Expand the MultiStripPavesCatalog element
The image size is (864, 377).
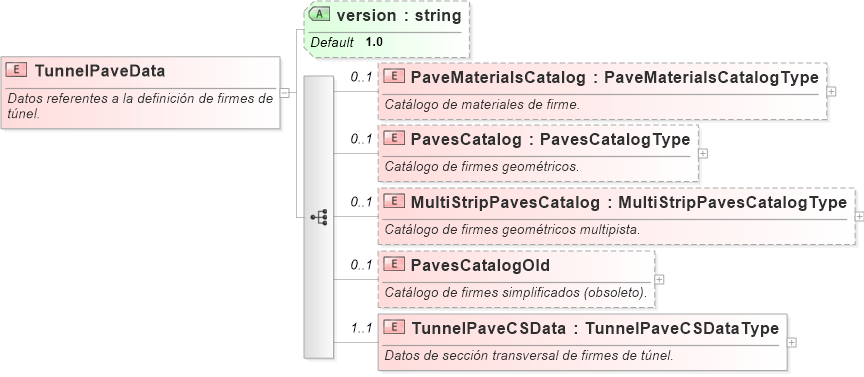pos(859,217)
